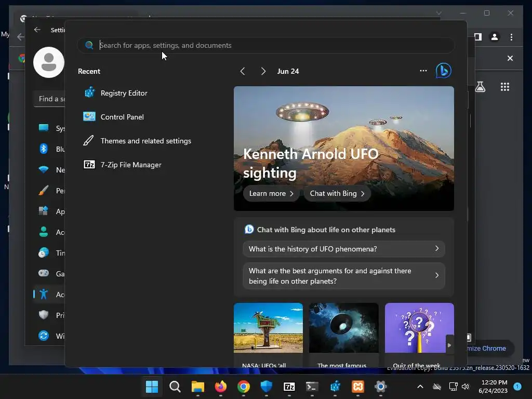This screenshot has height=399, width=532.
Task: Click the network icon in tray
Action: pos(453,387)
